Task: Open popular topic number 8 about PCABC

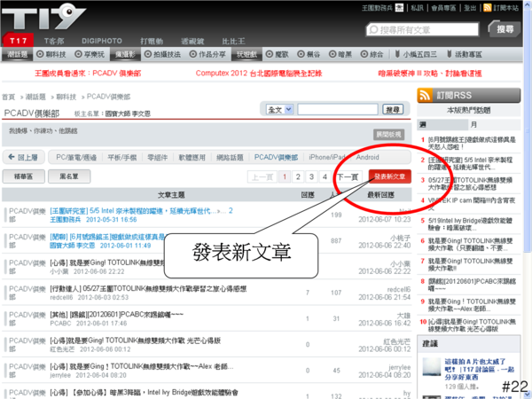Action: pyautogui.click(x=472, y=285)
